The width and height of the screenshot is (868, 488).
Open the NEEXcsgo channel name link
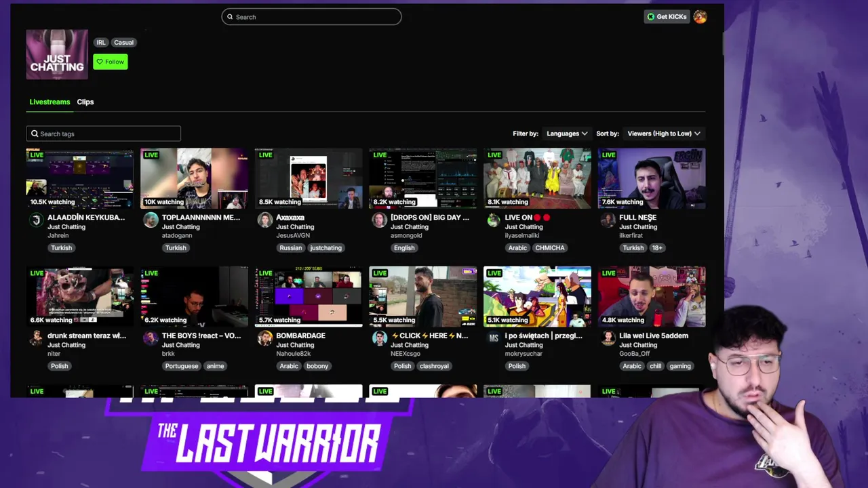[x=406, y=354]
